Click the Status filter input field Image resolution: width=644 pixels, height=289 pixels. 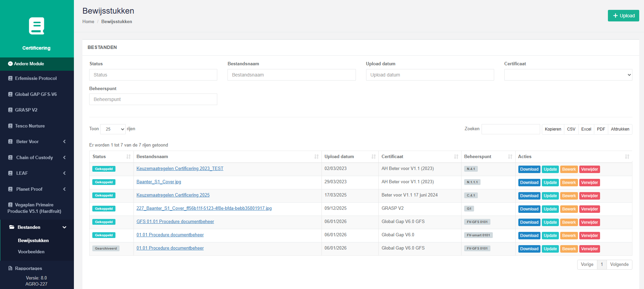153,75
